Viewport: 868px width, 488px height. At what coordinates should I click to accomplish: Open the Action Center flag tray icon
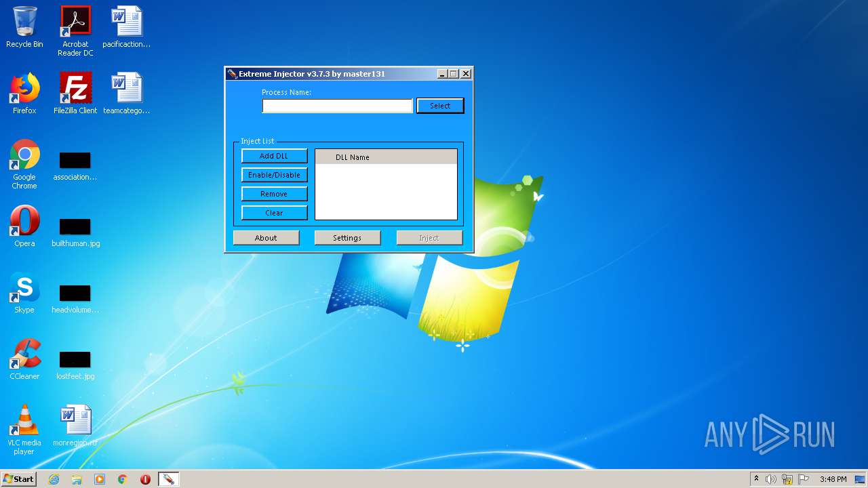804,479
